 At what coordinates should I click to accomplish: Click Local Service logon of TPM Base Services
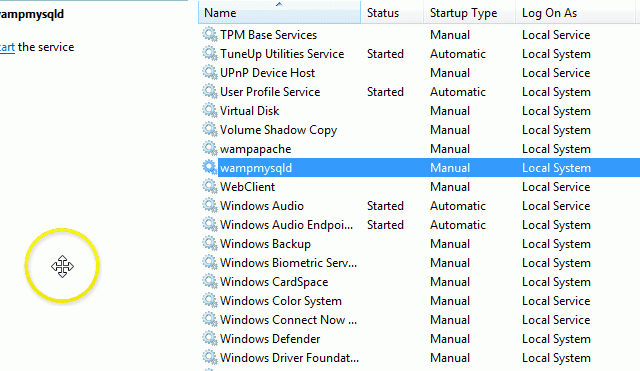(556, 35)
